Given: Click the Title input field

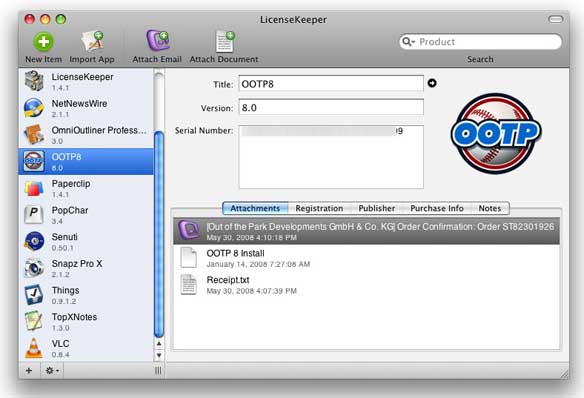Looking at the screenshot, I should (x=331, y=83).
